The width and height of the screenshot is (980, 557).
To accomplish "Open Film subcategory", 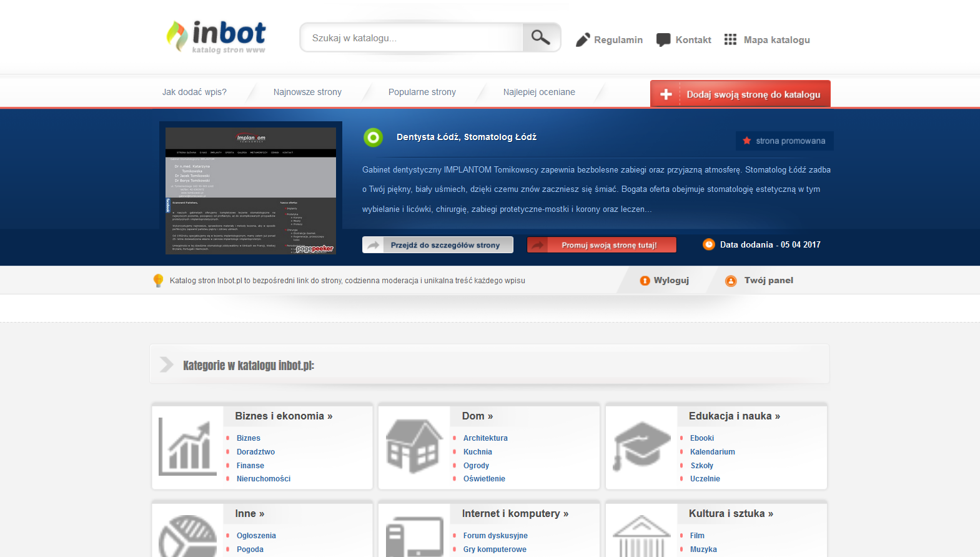I will 697,536.
